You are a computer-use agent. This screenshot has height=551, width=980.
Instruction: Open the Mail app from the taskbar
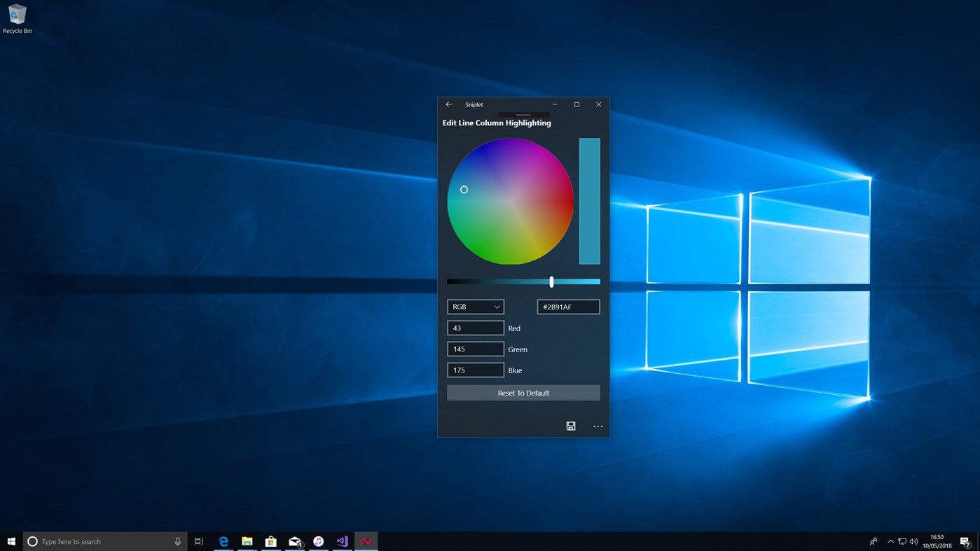coord(295,541)
